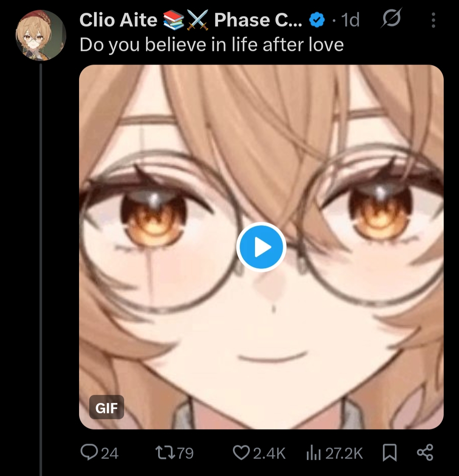This screenshot has width=459, height=476.
Task: Click the reply speech bubble icon
Action: (89, 452)
